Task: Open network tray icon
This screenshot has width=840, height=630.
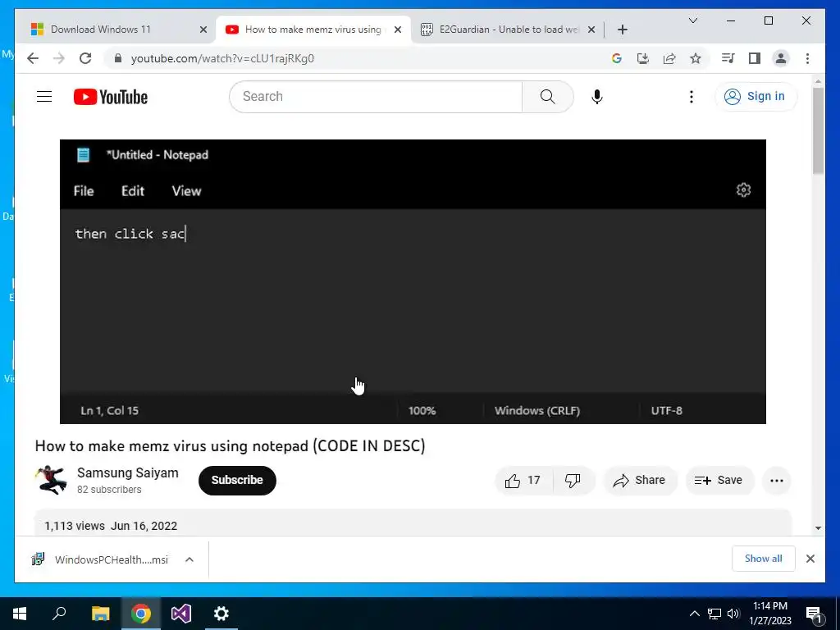Action: pyautogui.click(x=714, y=614)
